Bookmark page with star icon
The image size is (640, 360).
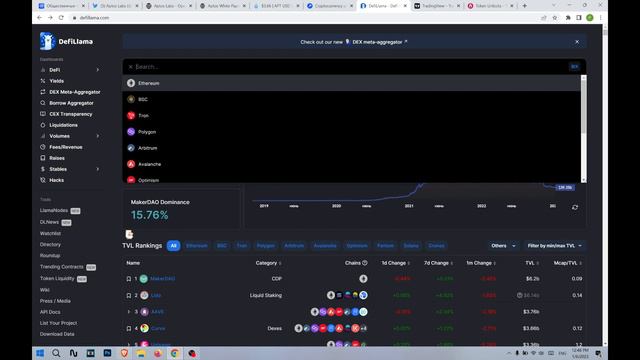(555, 18)
